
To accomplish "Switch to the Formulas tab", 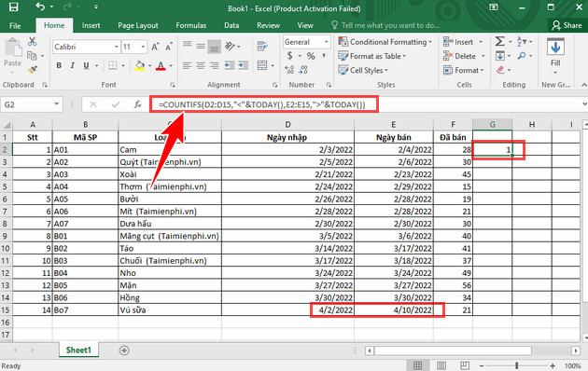I will [191, 25].
